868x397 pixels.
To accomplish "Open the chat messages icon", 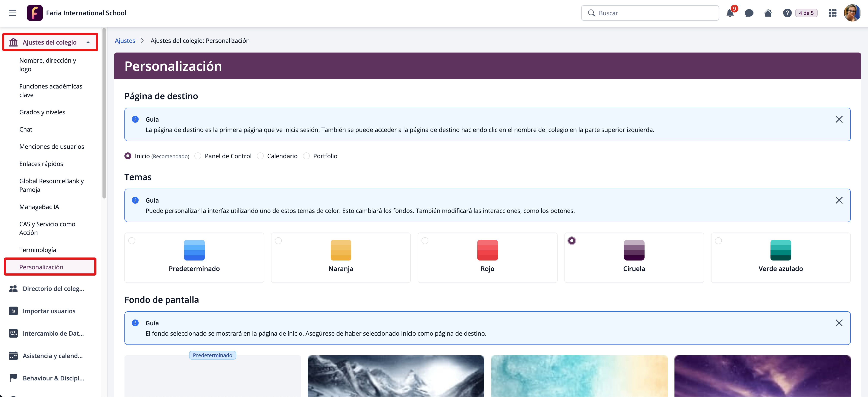I will point(749,13).
